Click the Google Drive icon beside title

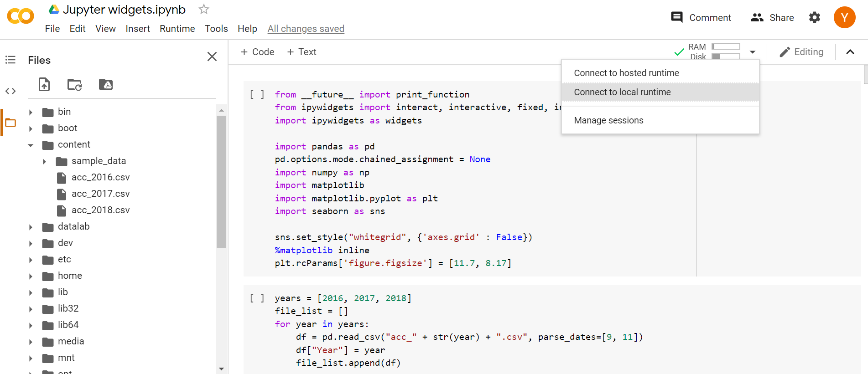point(54,10)
